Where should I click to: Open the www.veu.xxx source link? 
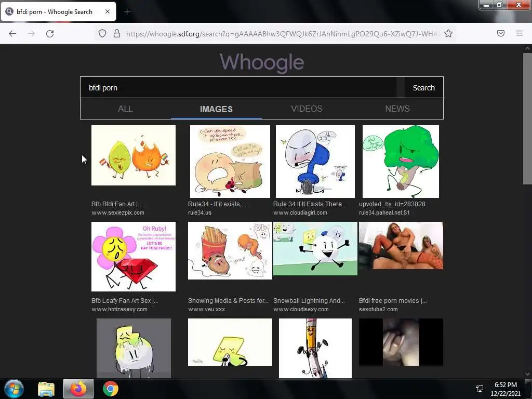pos(206,310)
